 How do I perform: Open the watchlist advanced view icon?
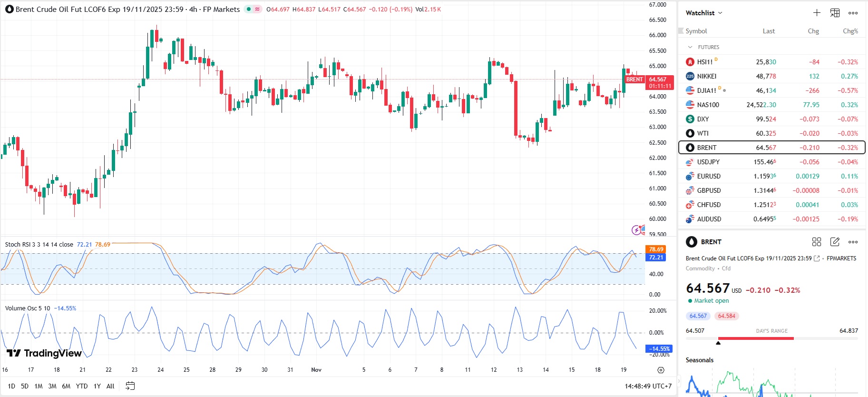[x=835, y=13]
